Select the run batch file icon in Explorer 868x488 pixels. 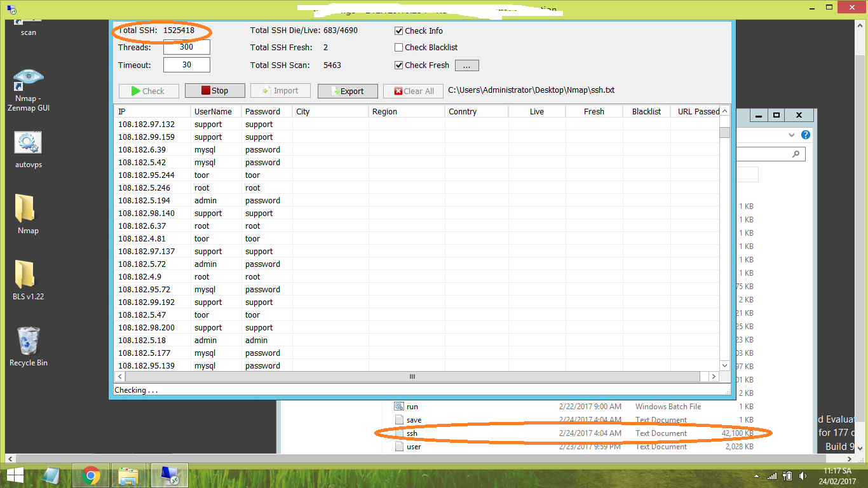(399, 407)
